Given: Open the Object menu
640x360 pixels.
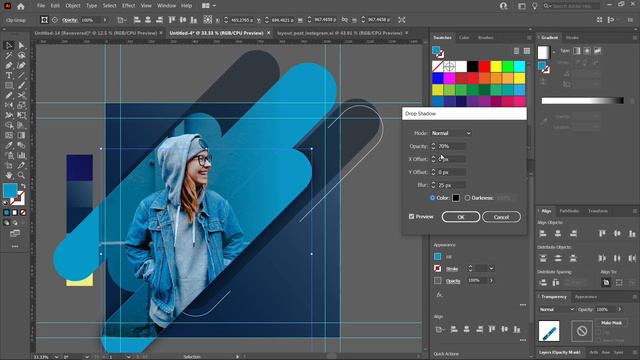Looking at the screenshot, I should click(x=73, y=6).
